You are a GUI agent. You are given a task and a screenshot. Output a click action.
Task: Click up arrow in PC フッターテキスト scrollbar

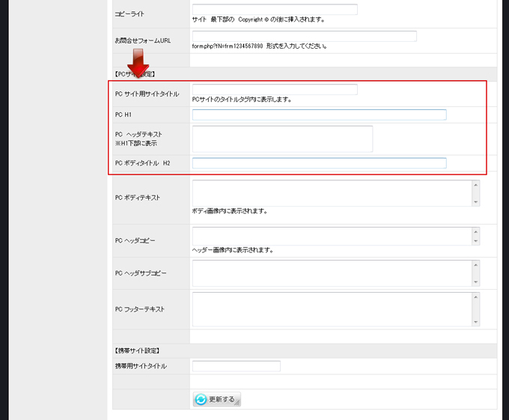click(475, 296)
